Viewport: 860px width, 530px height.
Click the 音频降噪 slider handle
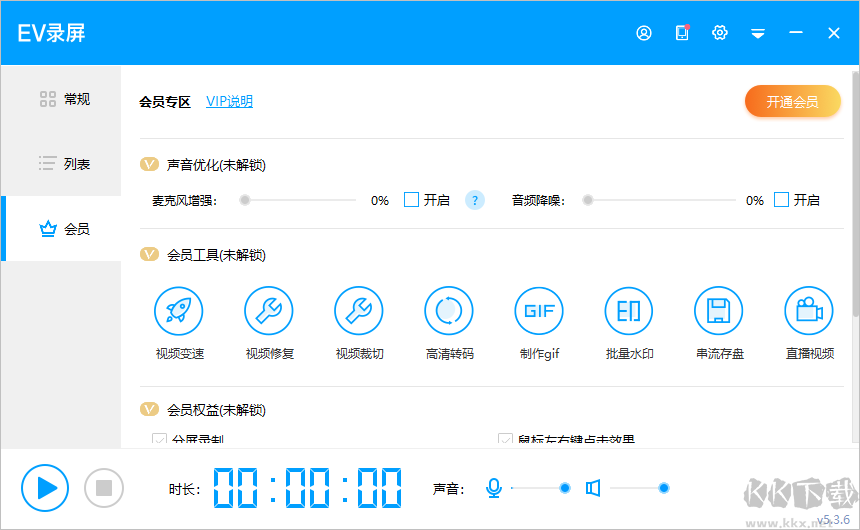point(588,200)
